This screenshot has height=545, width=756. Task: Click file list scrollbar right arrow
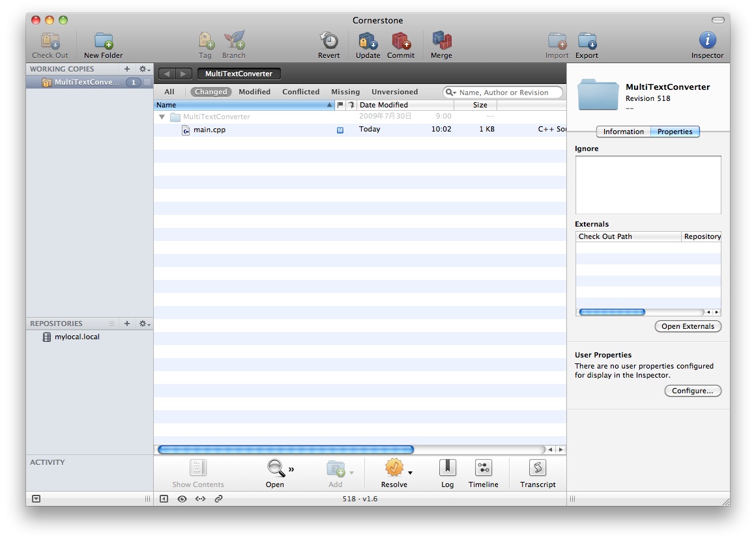click(x=560, y=449)
